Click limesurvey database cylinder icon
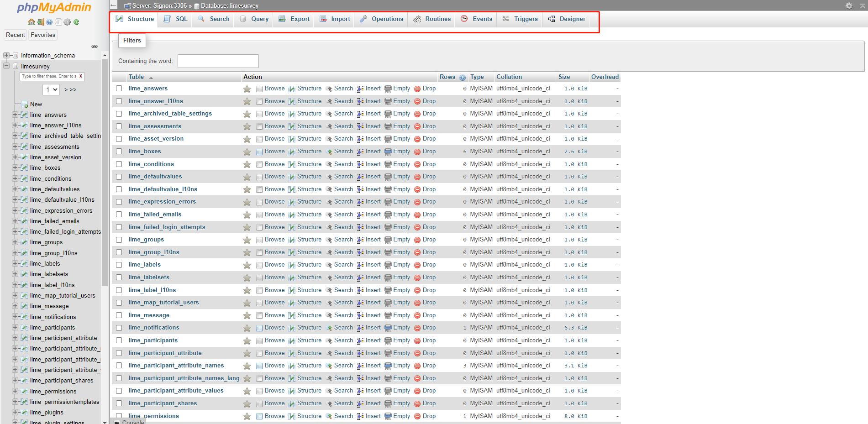The image size is (868, 424). [x=16, y=66]
